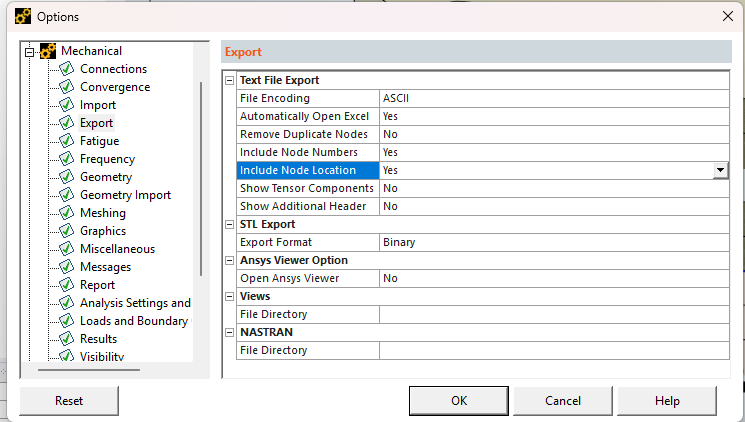
Task: Click the checkmark icon beside Analysis Settings
Action: coord(67,303)
